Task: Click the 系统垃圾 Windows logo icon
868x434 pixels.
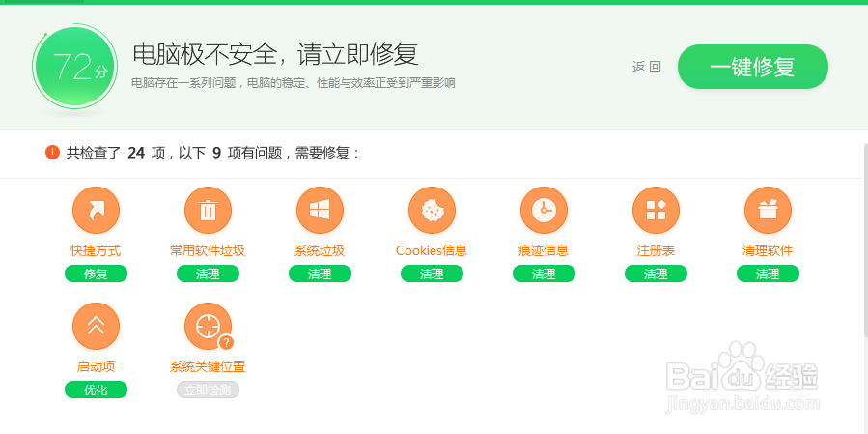Action: 320,210
